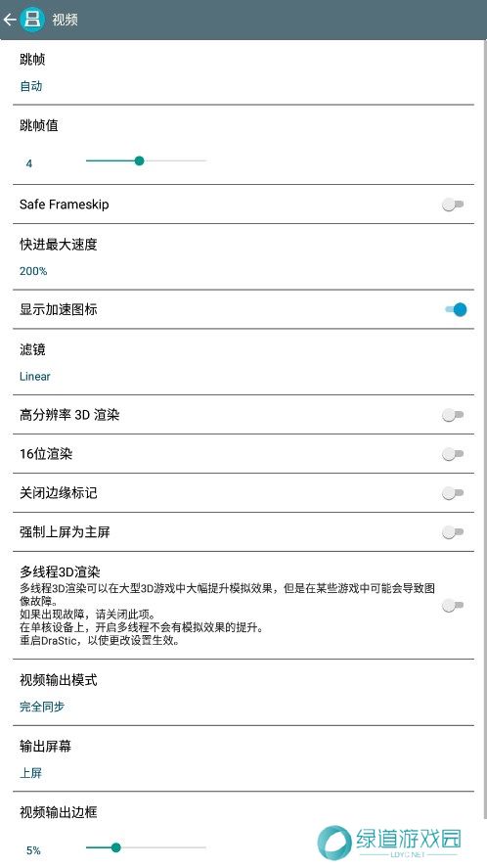Click the 视频输出边框 slider handle

(x=115, y=847)
